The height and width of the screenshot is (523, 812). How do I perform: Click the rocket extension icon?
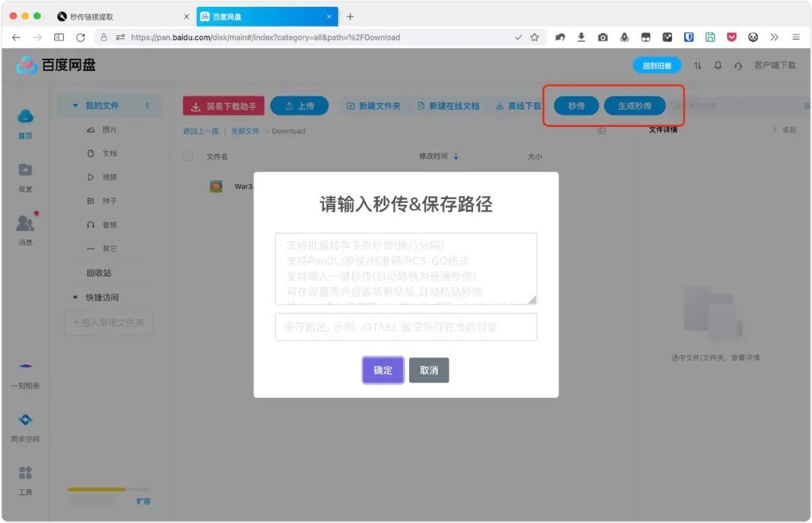point(624,38)
